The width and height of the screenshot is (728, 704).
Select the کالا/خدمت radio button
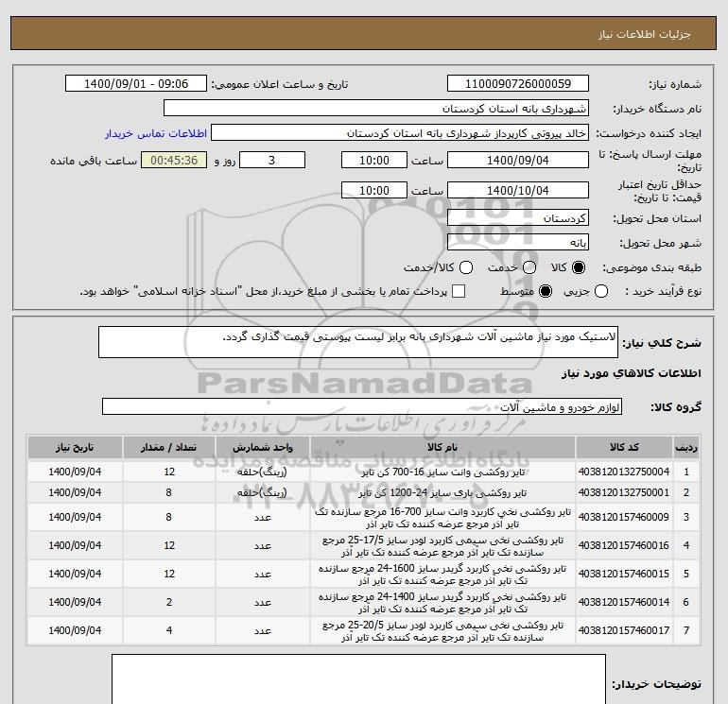point(466,267)
